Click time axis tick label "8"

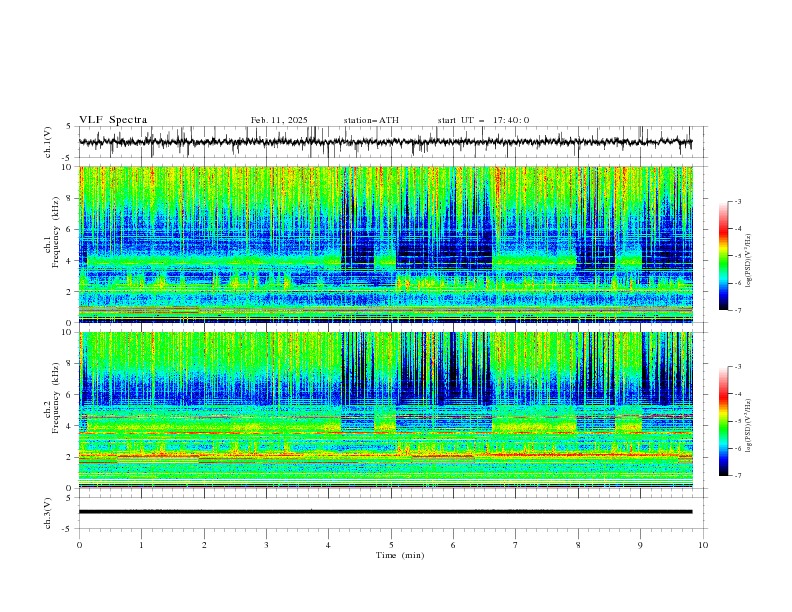(578, 545)
